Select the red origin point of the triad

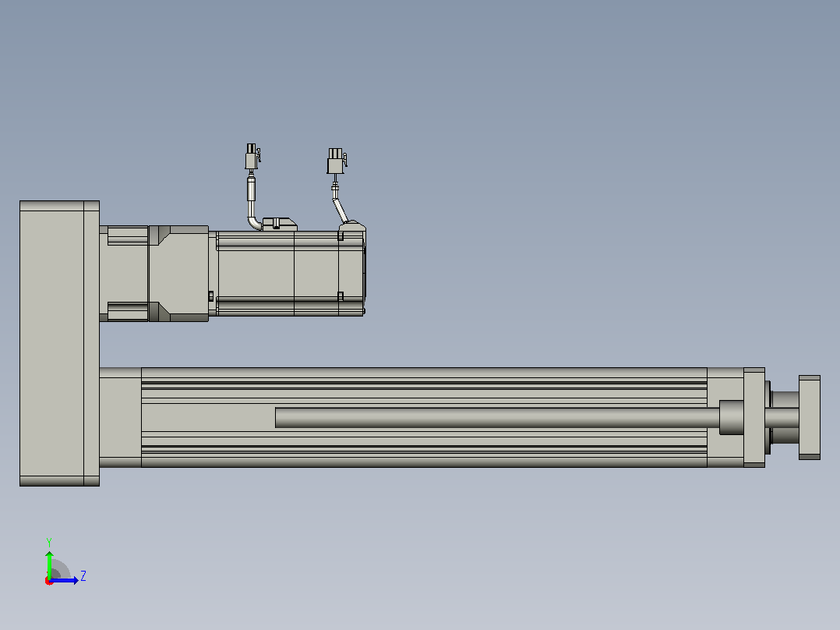pyautogui.click(x=49, y=581)
